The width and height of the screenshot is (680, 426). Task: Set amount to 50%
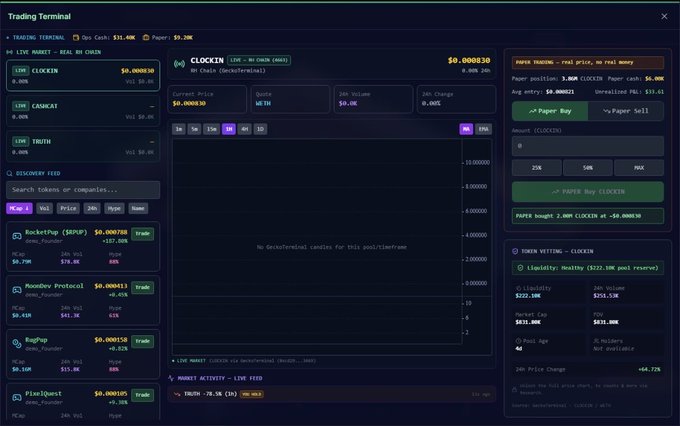point(588,167)
